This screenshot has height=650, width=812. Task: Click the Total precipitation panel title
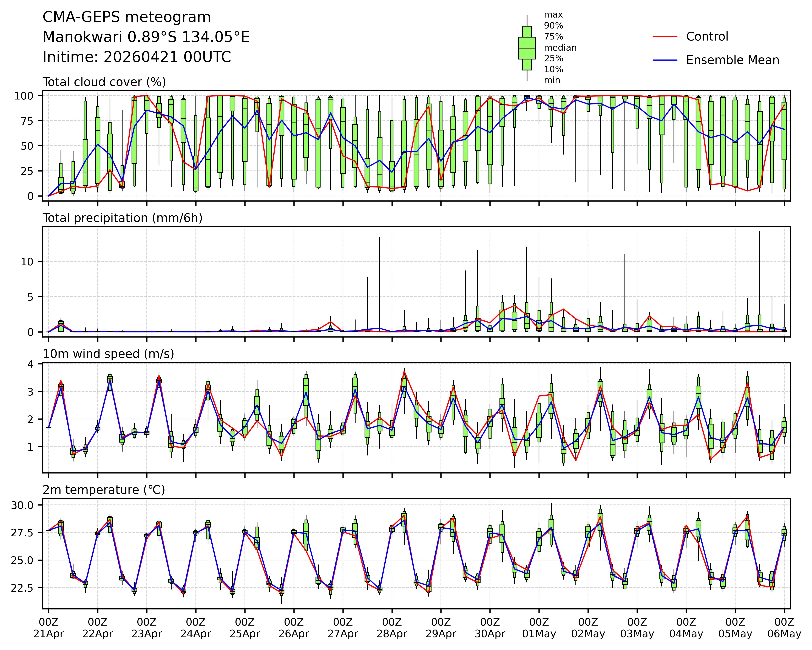pyautogui.click(x=122, y=218)
